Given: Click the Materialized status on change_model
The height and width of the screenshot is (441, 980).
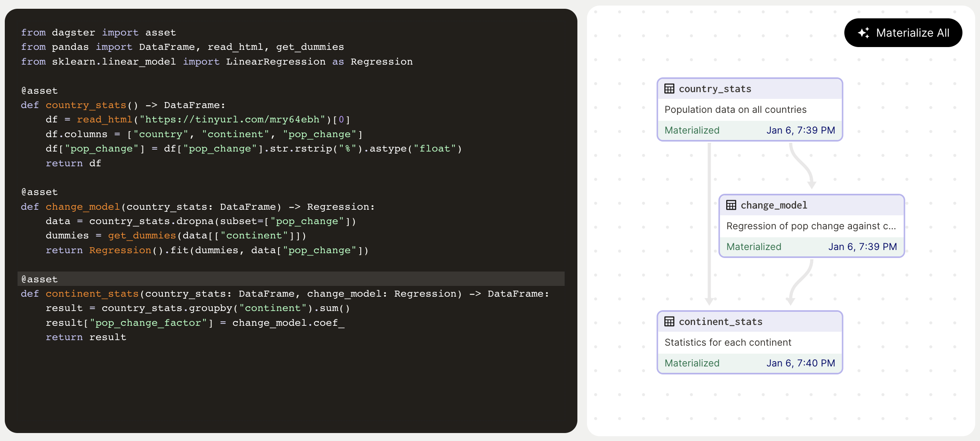Looking at the screenshot, I should coord(754,246).
